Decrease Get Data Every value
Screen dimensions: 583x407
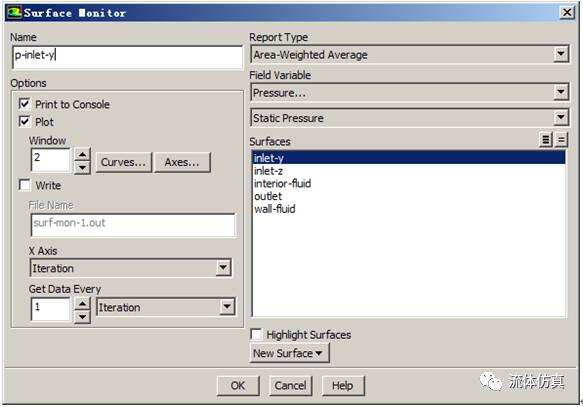(x=82, y=317)
